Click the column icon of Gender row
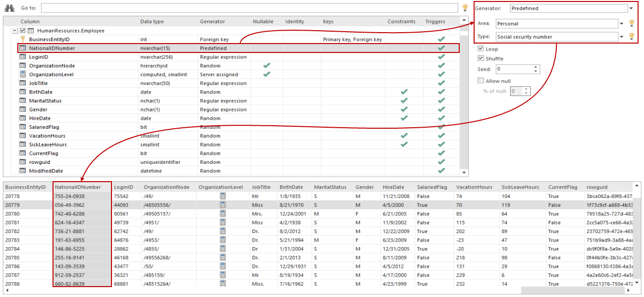The width and height of the screenshot is (644, 297). [22, 109]
